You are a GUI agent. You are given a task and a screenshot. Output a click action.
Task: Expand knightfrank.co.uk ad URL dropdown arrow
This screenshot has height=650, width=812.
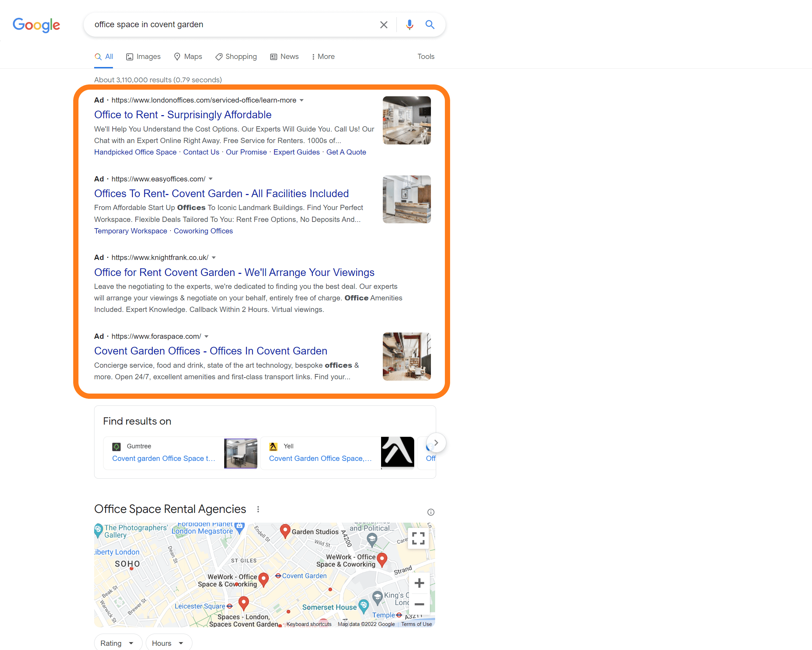click(213, 258)
